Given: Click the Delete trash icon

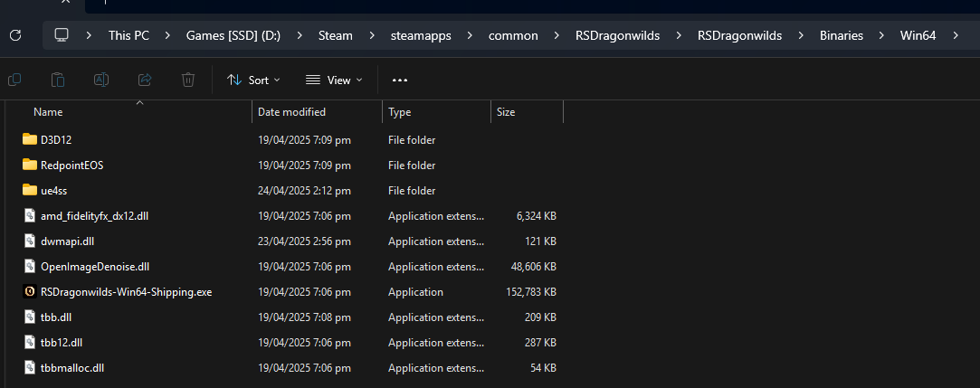Looking at the screenshot, I should (188, 80).
